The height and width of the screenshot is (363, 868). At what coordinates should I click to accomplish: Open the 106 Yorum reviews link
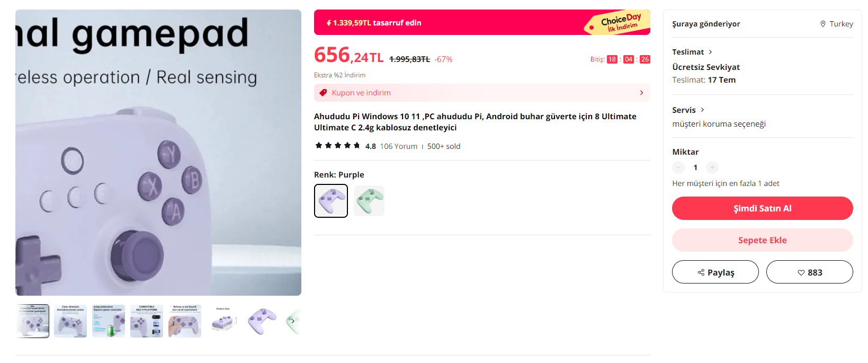pyautogui.click(x=398, y=146)
